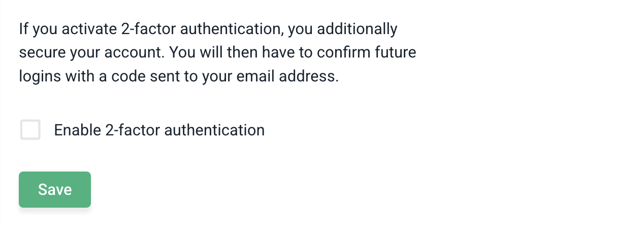The width and height of the screenshot is (644, 227).
Task: Enable the 2-factor authentication checkbox
Action: coord(30,130)
